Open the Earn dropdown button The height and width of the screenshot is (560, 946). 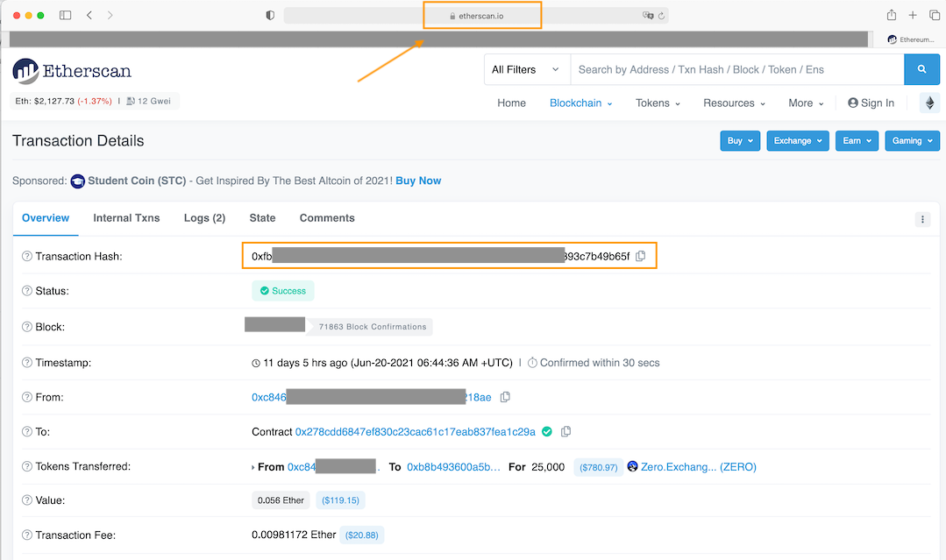(857, 140)
